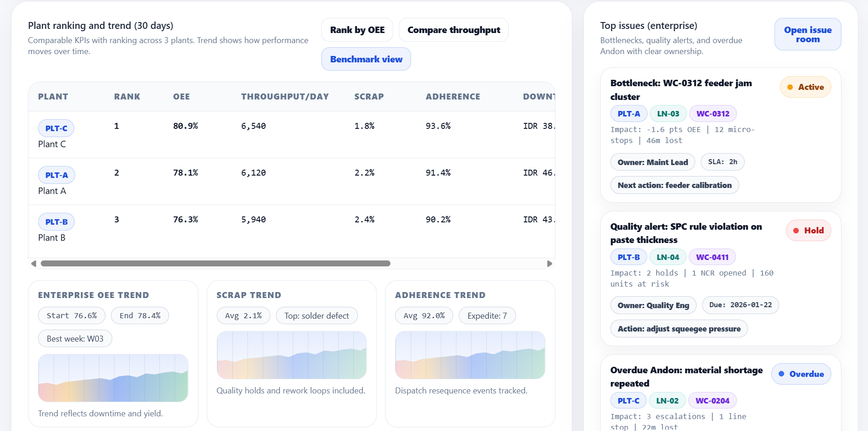Sort by the Throughput/Day column header
The height and width of the screenshot is (431, 868).
coord(285,97)
